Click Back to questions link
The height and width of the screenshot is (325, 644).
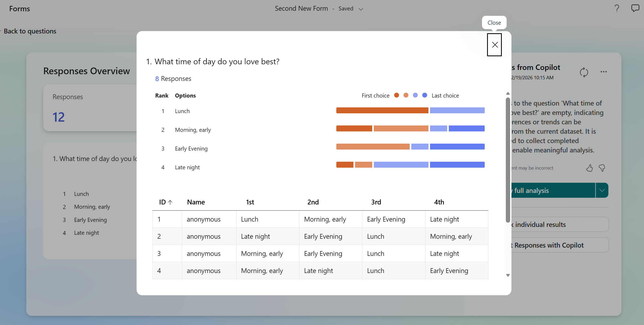coord(30,31)
